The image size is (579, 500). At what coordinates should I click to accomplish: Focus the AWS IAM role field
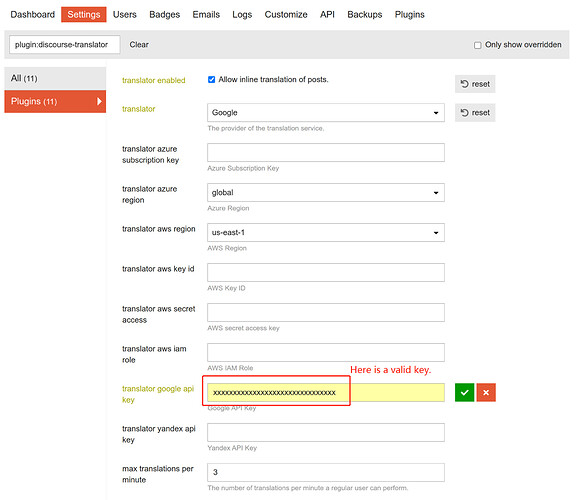[x=326, y=352]
